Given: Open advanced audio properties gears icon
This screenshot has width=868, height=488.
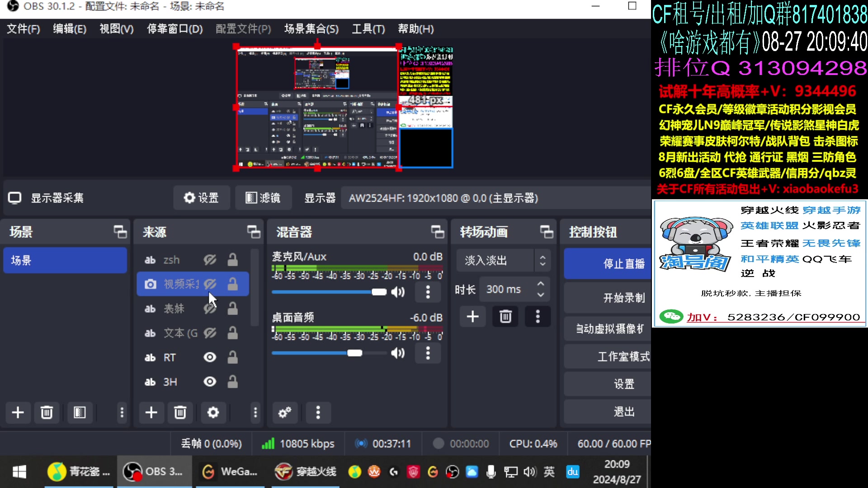Looking at the screenshot, I should pos(285,413).
